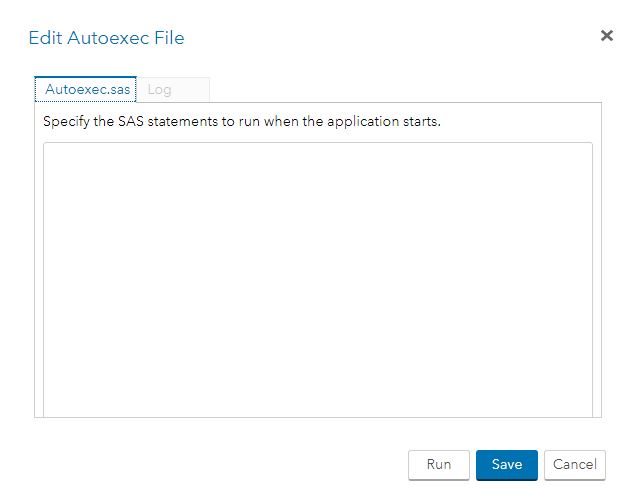This screenshot has width=636, height=504.
Task: Click inside the SAS statements editor
Action: tap(318, 279)
